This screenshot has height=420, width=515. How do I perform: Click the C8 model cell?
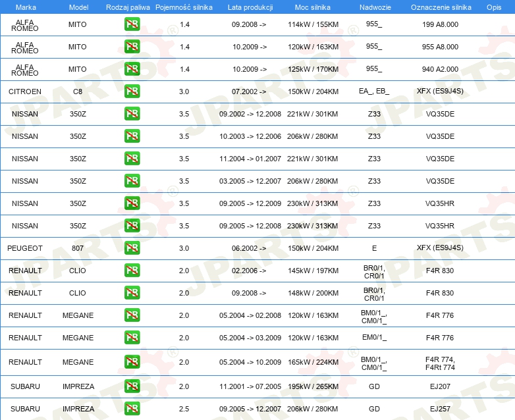coord(78,92)
